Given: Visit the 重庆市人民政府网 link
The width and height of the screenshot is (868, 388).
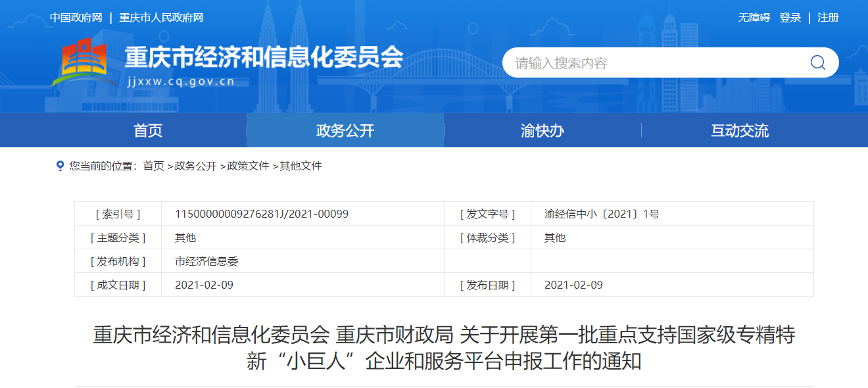Looking at the screenshot, I should coord(161,18).
